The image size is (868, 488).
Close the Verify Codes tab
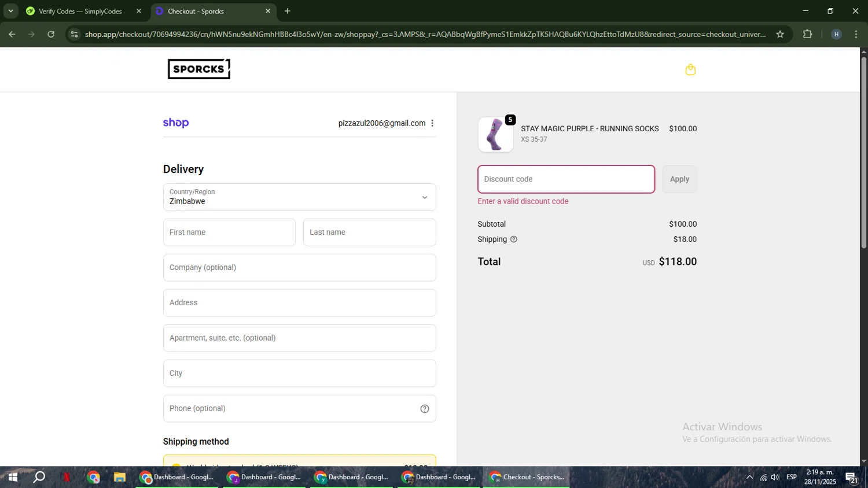pyautogui.click(x=139, y=11)
